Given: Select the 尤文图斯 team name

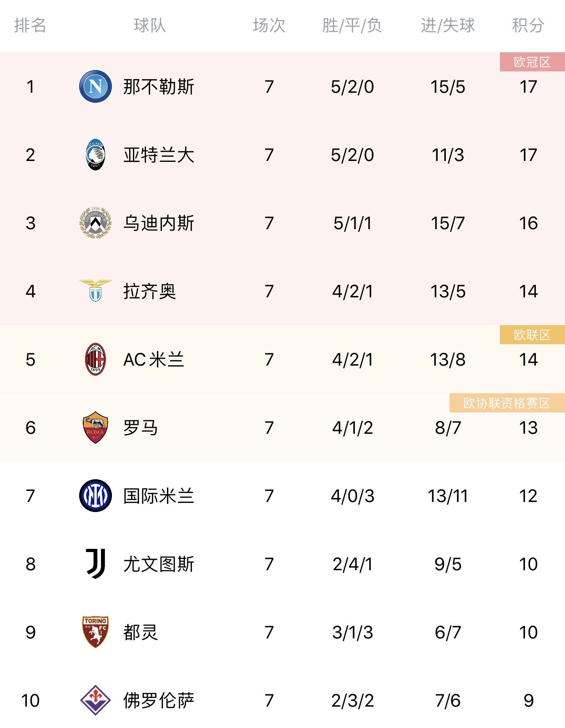Looking at the screenshot, I should pos(159,564).
